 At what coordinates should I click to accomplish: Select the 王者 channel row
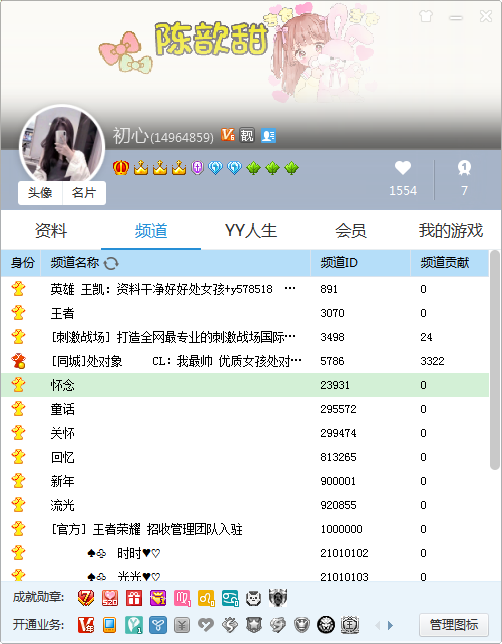245,313
